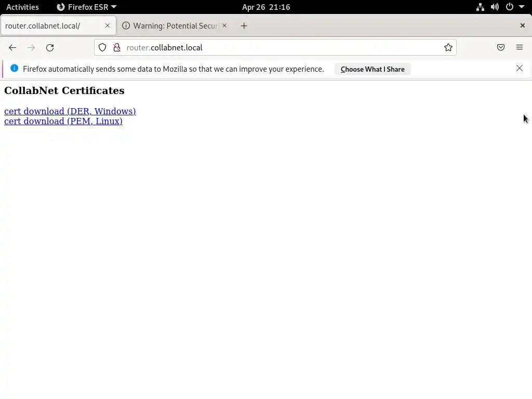Click Choose What I Share button

pos(373,69)
